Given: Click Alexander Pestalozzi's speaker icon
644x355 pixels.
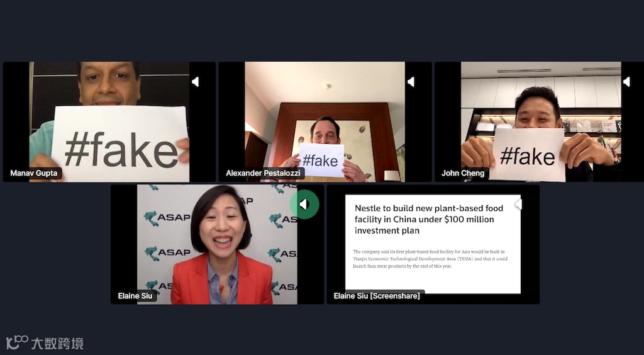Looking at the screenshot, I should click(411, 82).
